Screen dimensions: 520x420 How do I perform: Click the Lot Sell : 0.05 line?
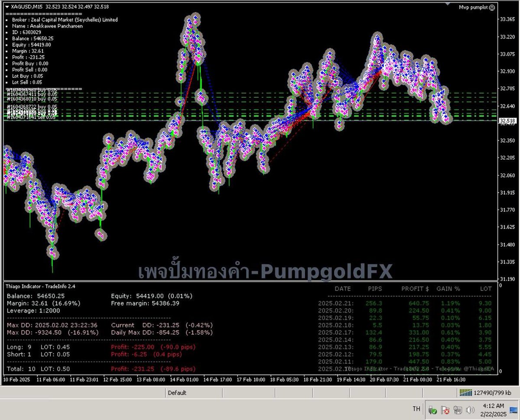click(27, 82)
